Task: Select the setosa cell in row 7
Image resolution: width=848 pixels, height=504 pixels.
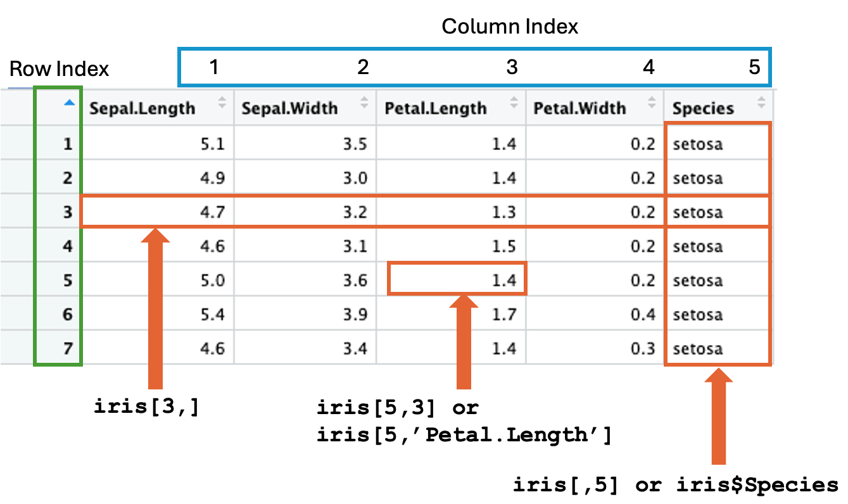Action: pyautogui.click(x=698, y=348)
